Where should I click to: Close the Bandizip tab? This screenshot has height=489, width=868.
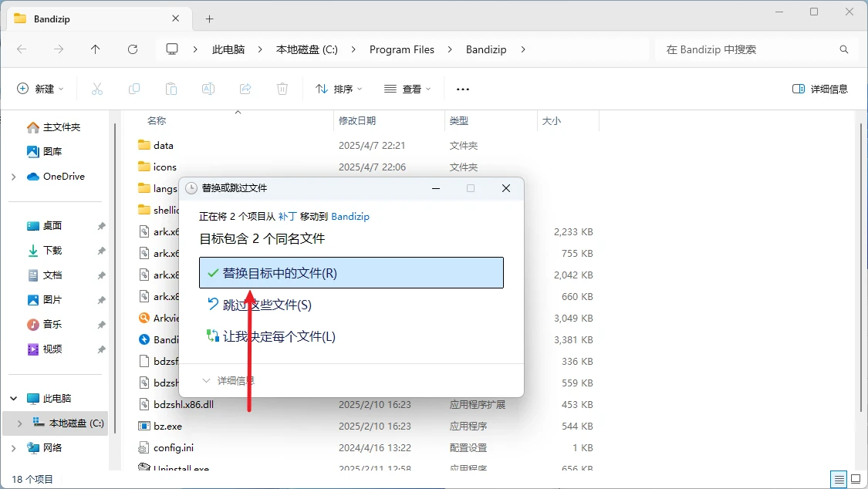pyautogui.click(x=175, y=19)
